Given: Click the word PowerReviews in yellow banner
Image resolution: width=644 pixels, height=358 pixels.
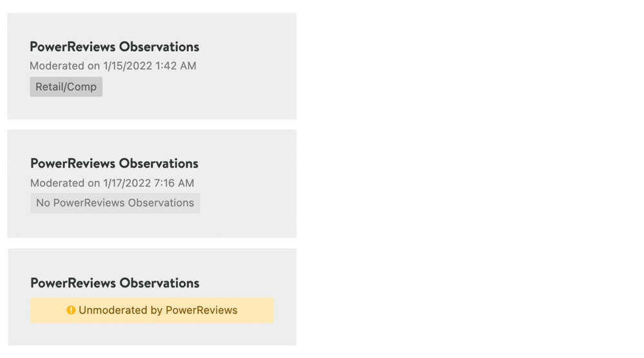Looking at the screenshot, I should 202,310.
